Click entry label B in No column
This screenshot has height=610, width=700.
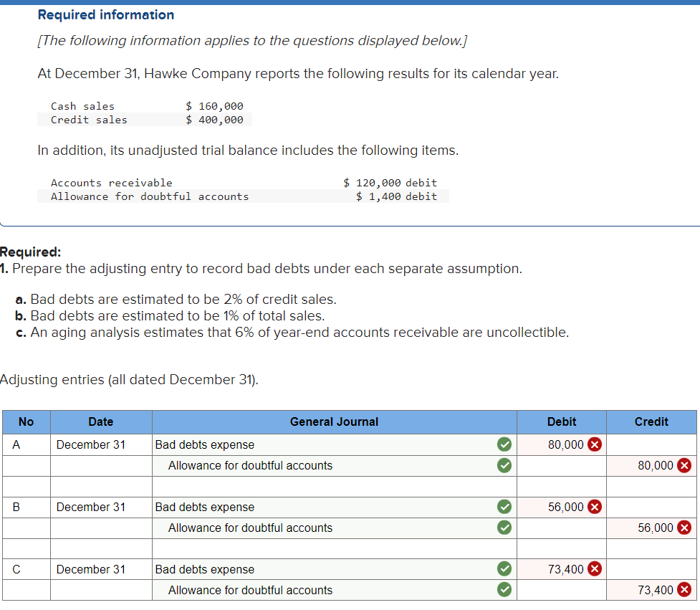(x=16, y=507)
